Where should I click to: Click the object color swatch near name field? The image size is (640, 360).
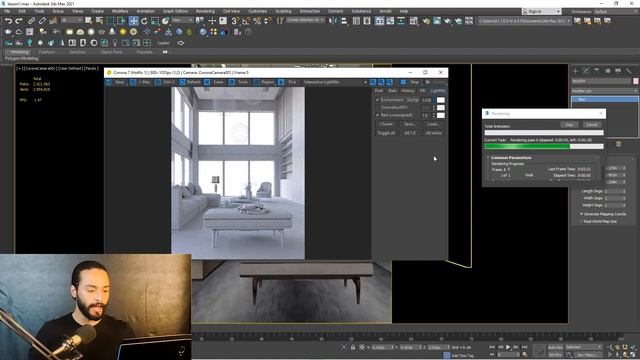[636, 81]
